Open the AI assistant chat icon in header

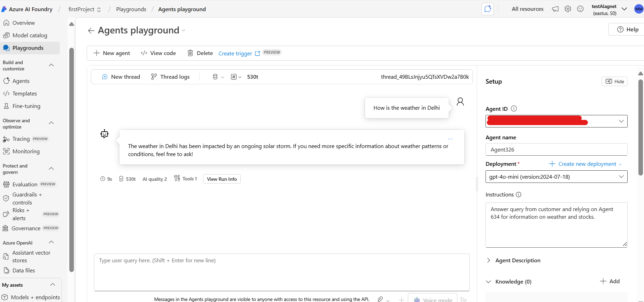(488, 9)
